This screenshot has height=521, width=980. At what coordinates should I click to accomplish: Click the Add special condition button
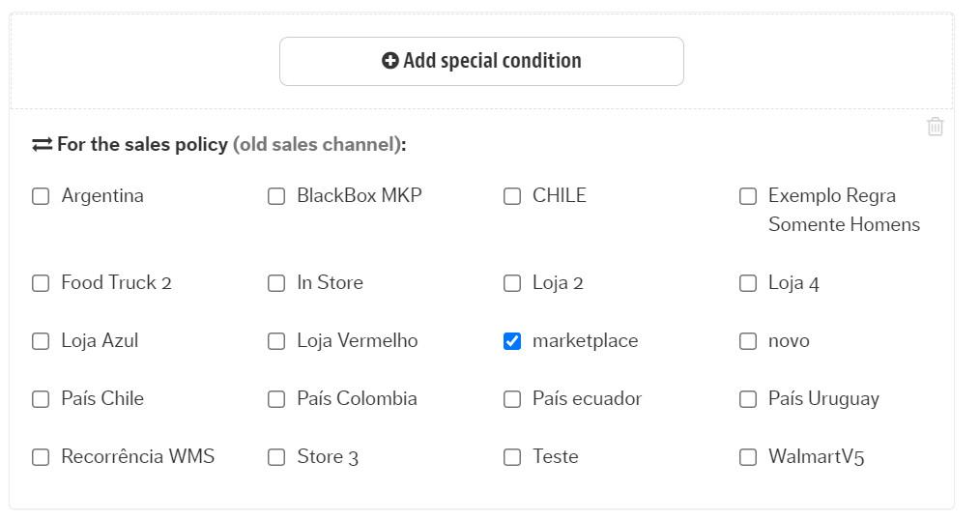coord(481,61)
